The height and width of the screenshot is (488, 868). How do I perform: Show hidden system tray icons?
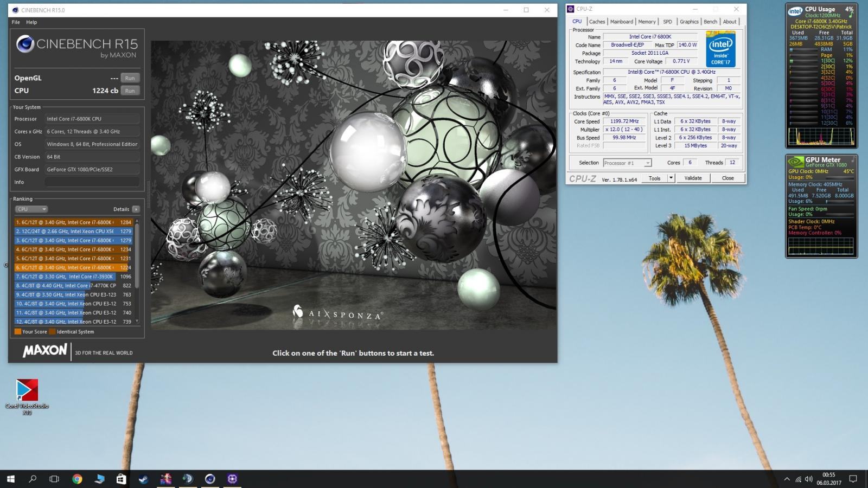coord(787,479)
